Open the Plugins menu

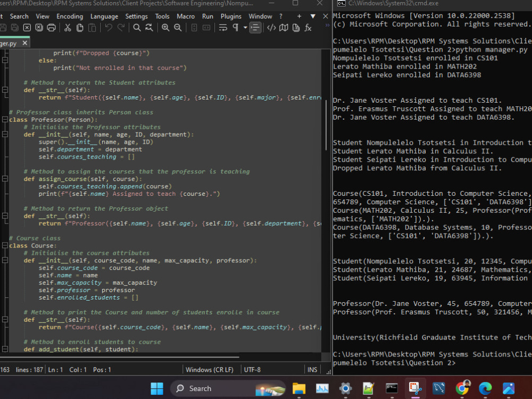(231, 16)
